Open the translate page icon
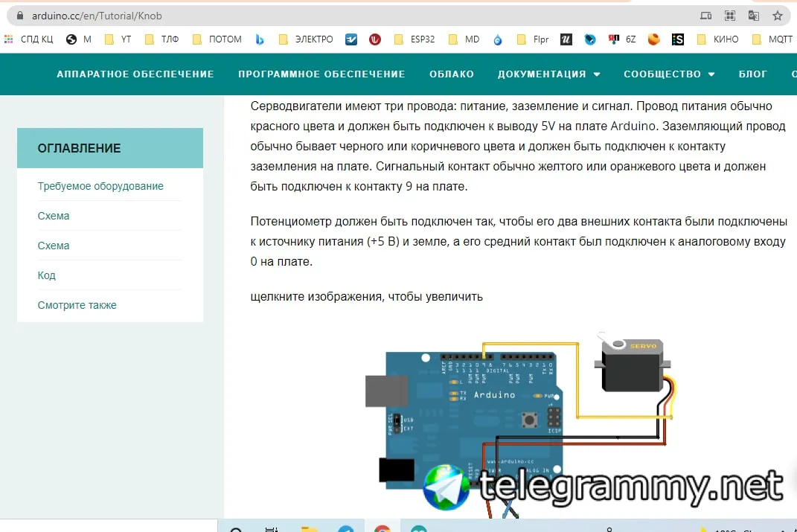The width and height of the screenshot is (797, 532). click(754, 16)
